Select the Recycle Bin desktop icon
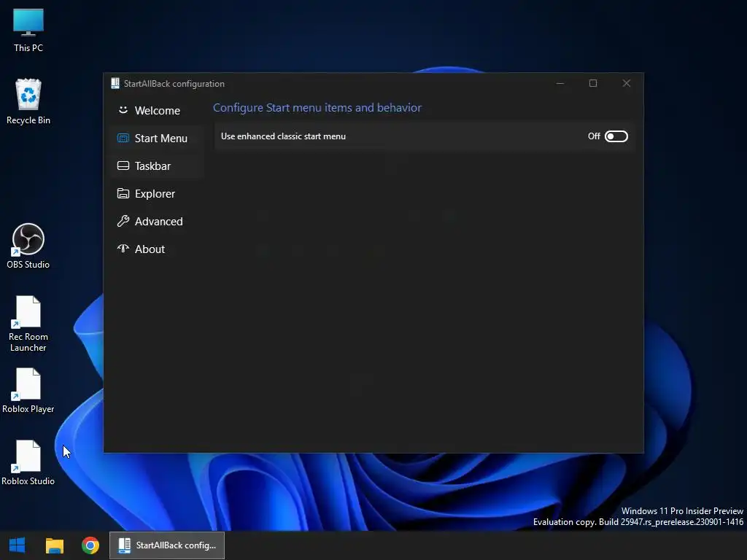 click(28, 101)
